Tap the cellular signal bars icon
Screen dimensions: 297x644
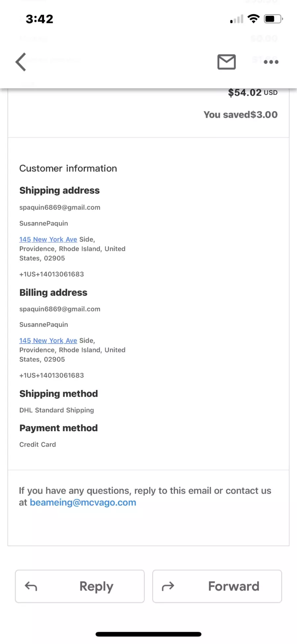237,19
